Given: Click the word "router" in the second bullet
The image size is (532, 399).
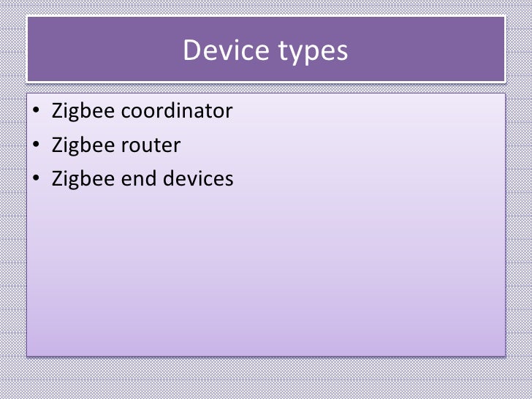Looking at the screenshot, I should 151,145.
